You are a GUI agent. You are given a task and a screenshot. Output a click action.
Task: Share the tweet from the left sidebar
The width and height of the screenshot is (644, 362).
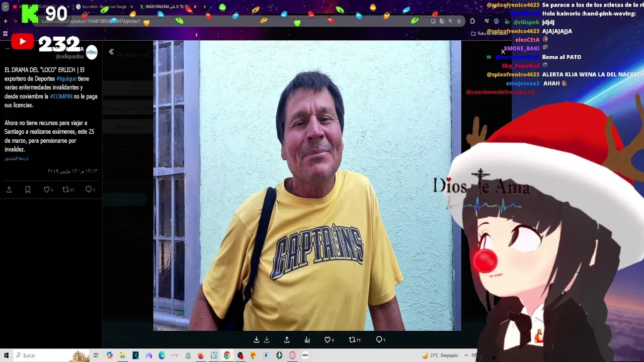click(9, 190)
